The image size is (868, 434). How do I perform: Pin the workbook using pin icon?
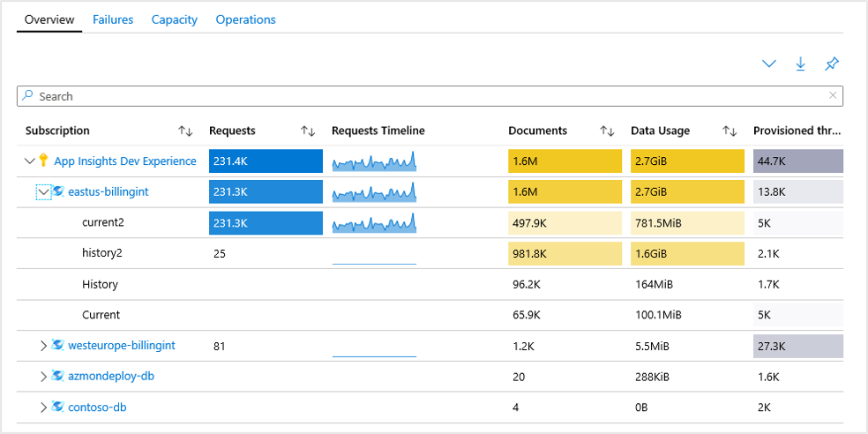click(x=831, y=64)
